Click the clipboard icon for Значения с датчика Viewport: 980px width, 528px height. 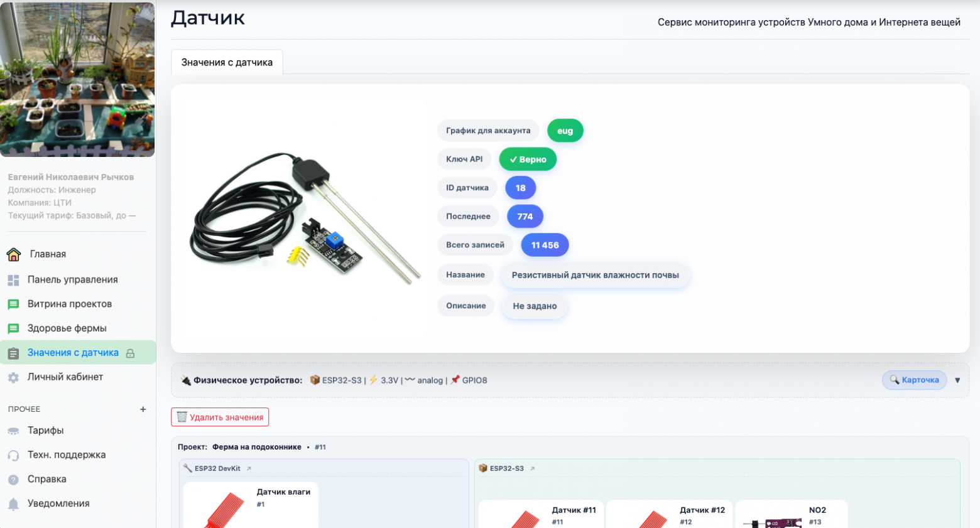pos(13,353)
